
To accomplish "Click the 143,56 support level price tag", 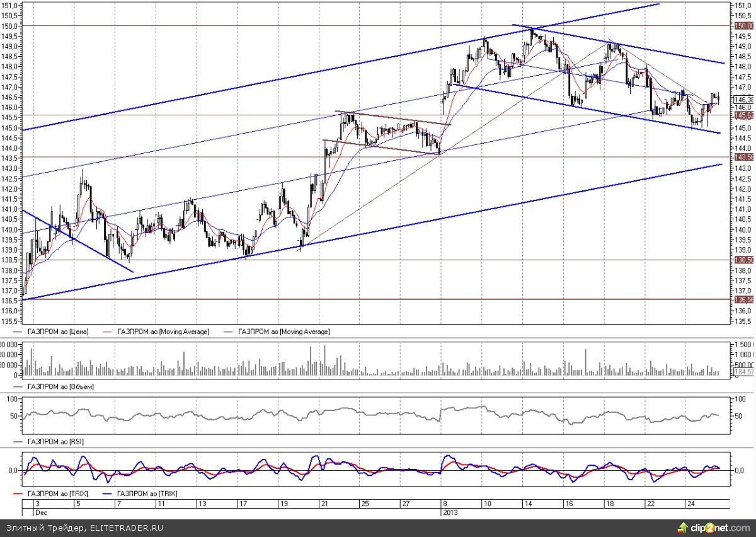I will (x=744, y=157).
